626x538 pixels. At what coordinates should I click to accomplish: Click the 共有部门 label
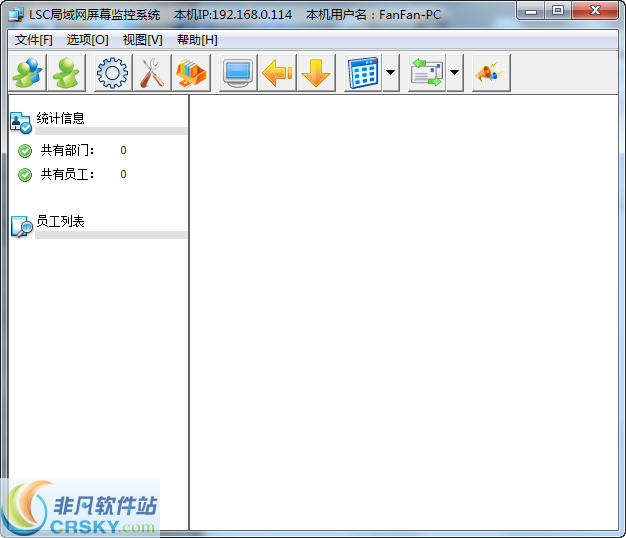click(x=67, y=150)
